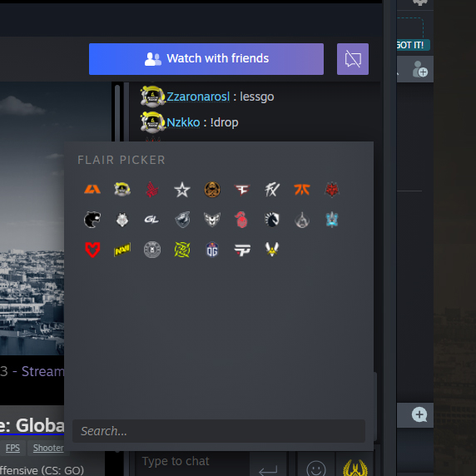
Task: Focus the flair Search field
Action: click(x=219, y=431)
